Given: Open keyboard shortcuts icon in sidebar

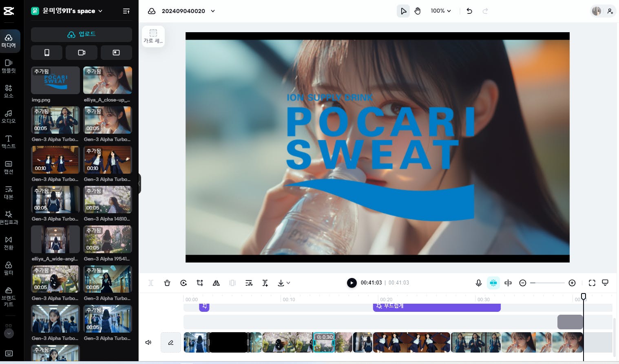Looking at the screenshot, I should click(x=9, y=353).
